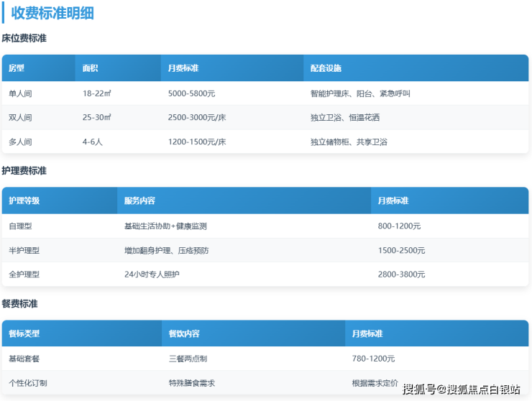Click the 2500-3000元/床 price cell
This screenshot has height=401, width=532.
click(197, 117)
